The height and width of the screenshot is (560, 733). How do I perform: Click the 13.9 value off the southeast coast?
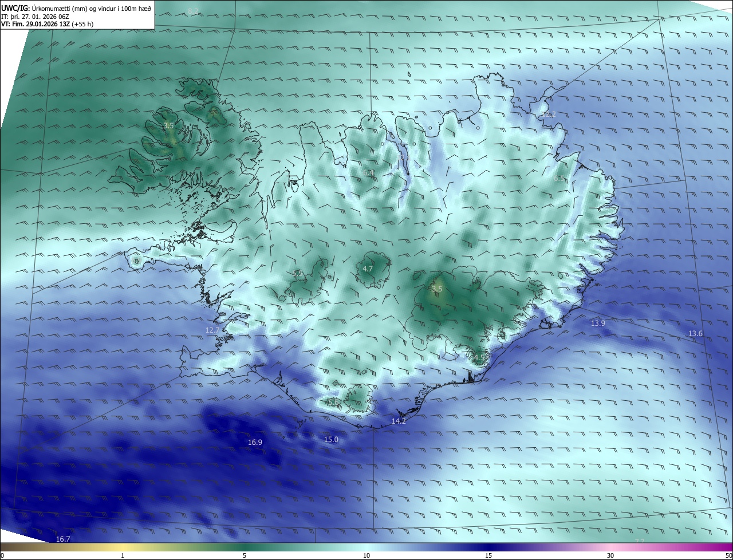coord(598,324)
